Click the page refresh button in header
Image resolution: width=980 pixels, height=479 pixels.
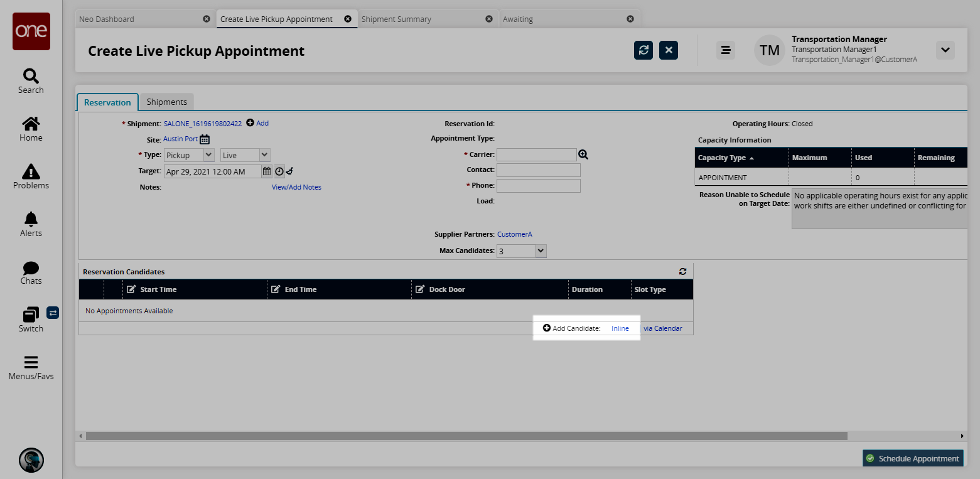pos(643,50)
